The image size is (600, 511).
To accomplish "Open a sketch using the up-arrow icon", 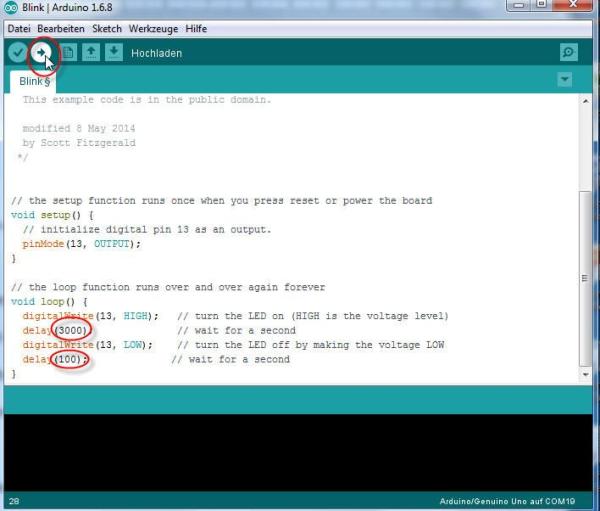I will pyautogui.click(x=92, y=52).
